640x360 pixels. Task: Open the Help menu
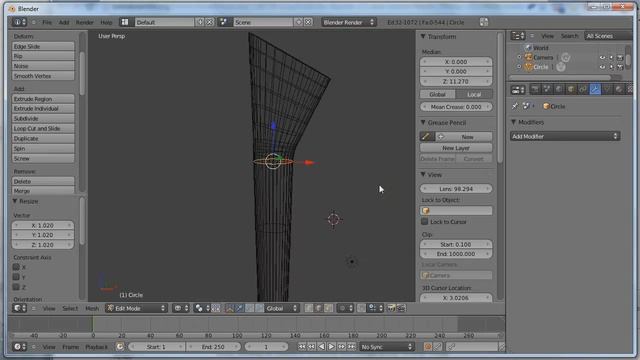[106, 22]
